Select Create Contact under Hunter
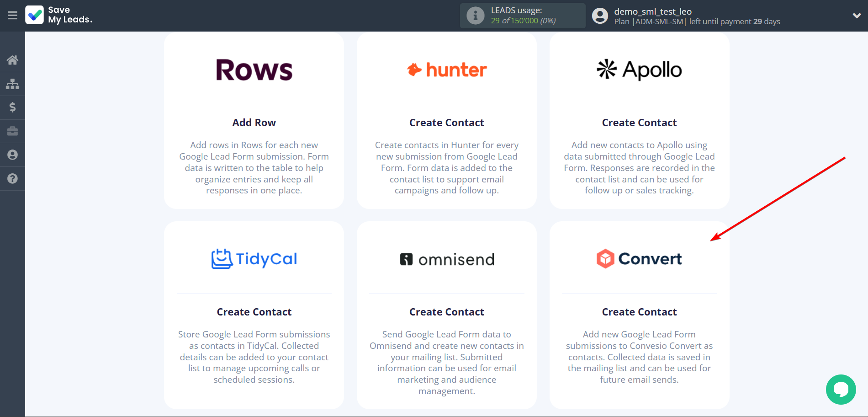868x417 pixels. [x=447, y=123]
